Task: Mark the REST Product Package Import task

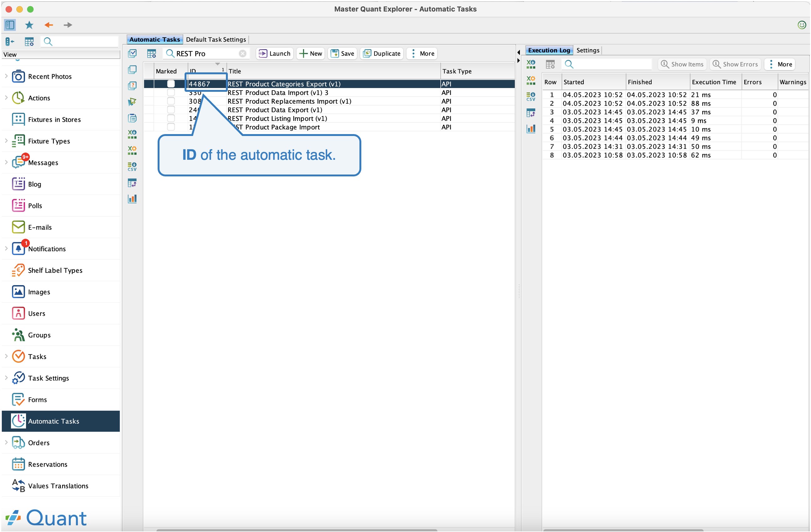Action: click(x=171, y=127)
